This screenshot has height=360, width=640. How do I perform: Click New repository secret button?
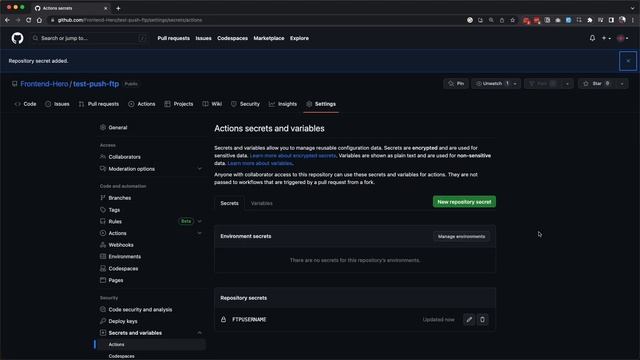pyautogui.click(x=464, y=202)
